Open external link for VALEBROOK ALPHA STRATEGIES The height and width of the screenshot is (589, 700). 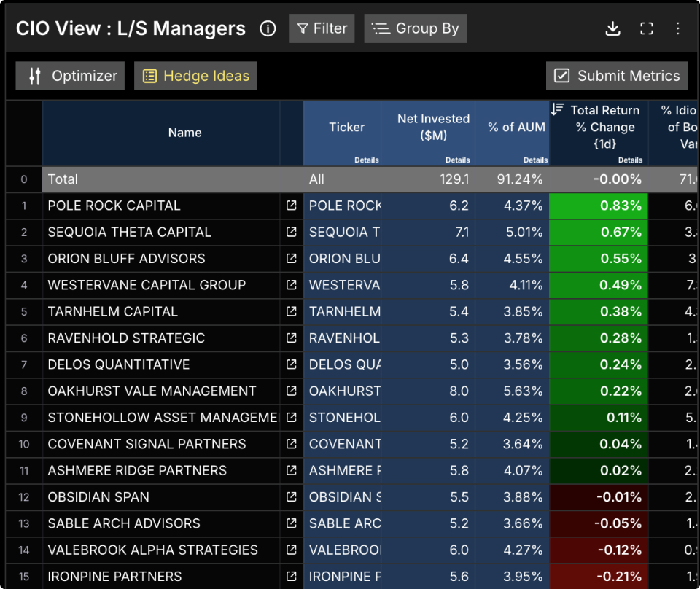tap(292, 550)
